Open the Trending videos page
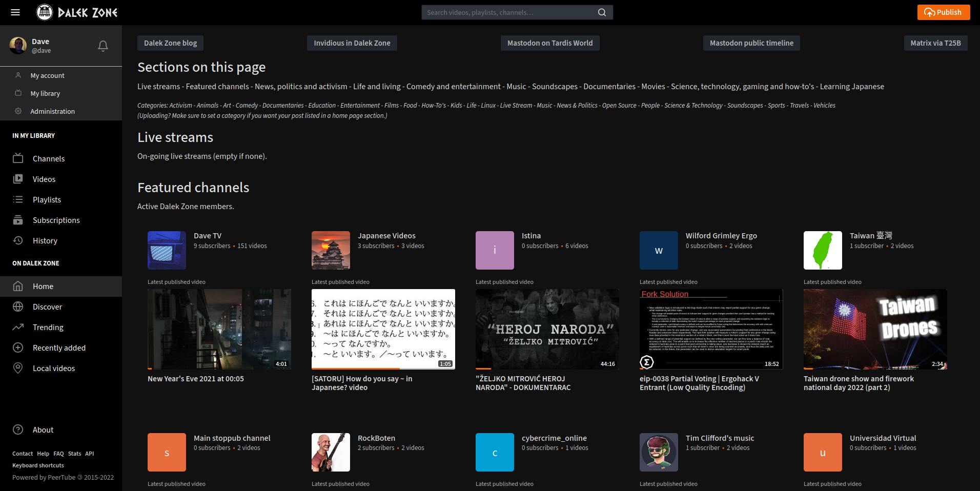The width and height of the screenshot is (980, 491). (x=48, y=327)
